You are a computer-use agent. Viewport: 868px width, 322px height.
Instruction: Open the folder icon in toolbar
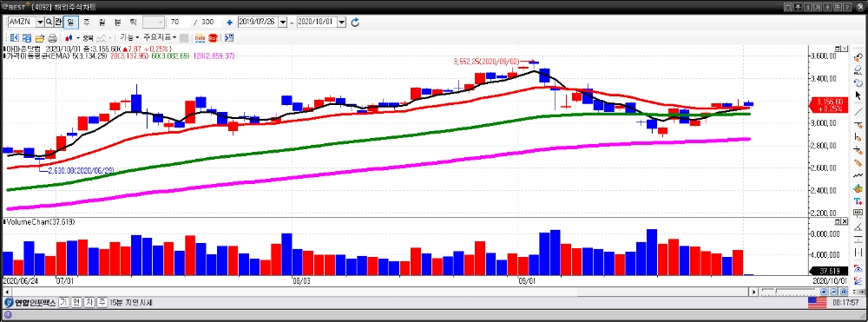point(39,38)
